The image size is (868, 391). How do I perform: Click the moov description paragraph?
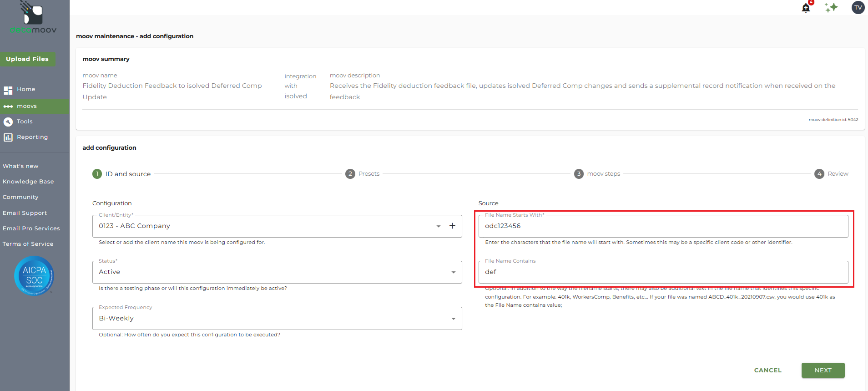pyautogui.click(x=583, y=91)
